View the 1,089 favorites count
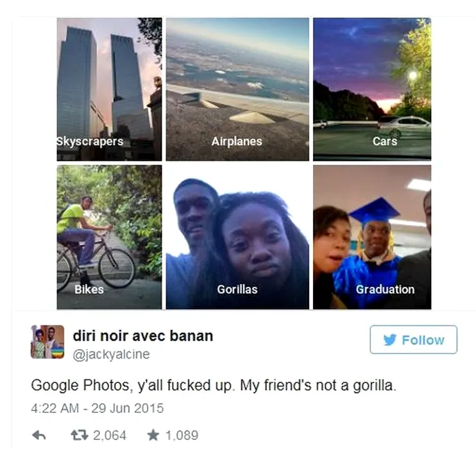Image resolution: width=476 pixels, height=449 pixels. point(182,436)
